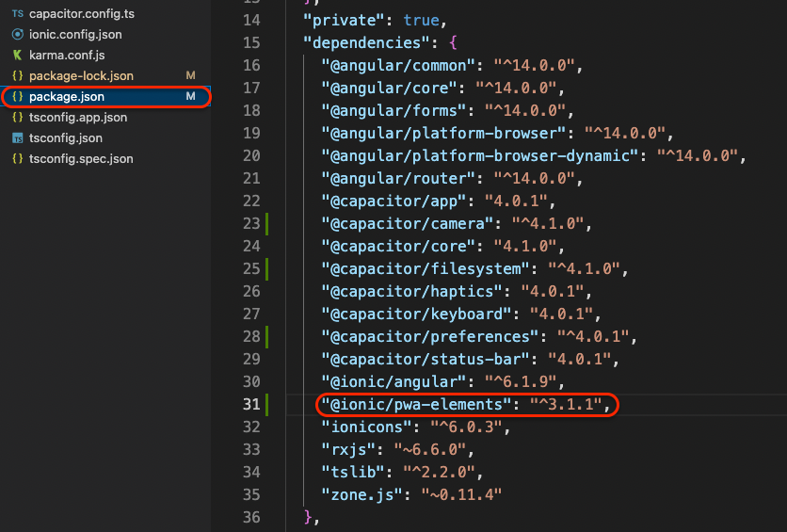
Task: Click the braces icon of tsconfig.spec.json
Action: [x=18, y=158]
